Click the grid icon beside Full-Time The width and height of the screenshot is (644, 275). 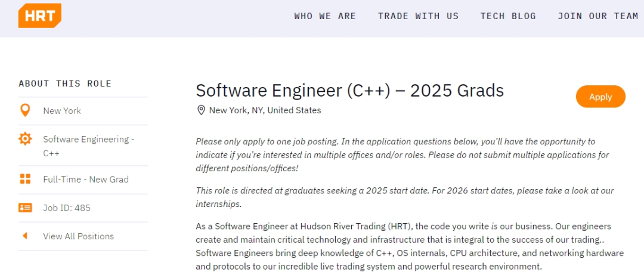[x=25, y=179]
